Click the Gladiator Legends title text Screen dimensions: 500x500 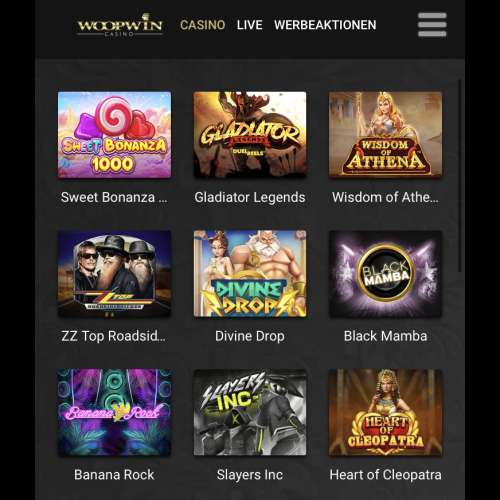tap(250, 198)
